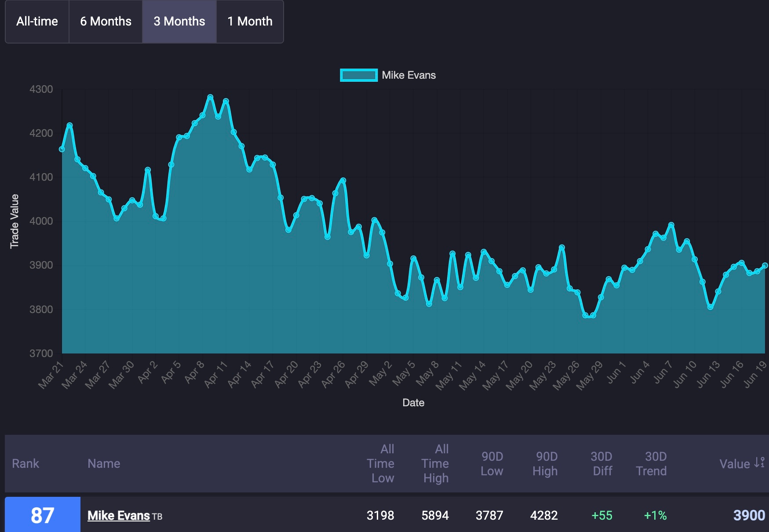Select the 1 Month range tab
769x532 pixels.
coord(250,22)
